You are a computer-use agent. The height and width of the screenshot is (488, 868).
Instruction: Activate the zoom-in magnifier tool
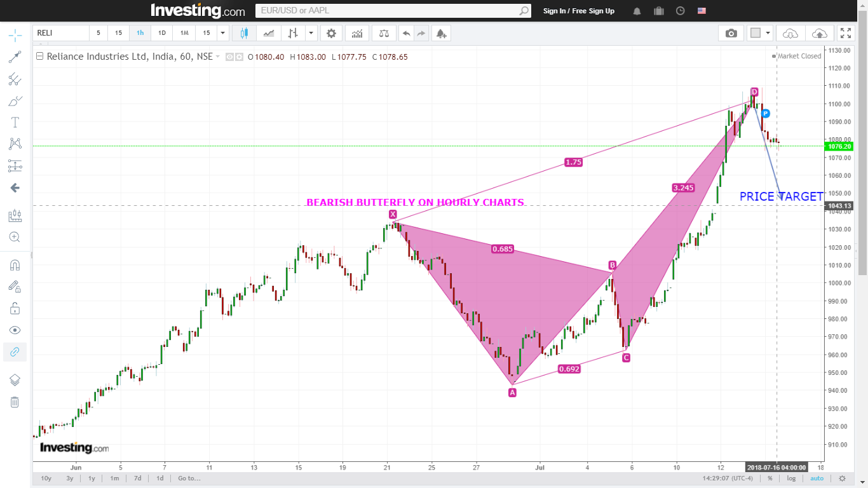[x=15, y=237]
